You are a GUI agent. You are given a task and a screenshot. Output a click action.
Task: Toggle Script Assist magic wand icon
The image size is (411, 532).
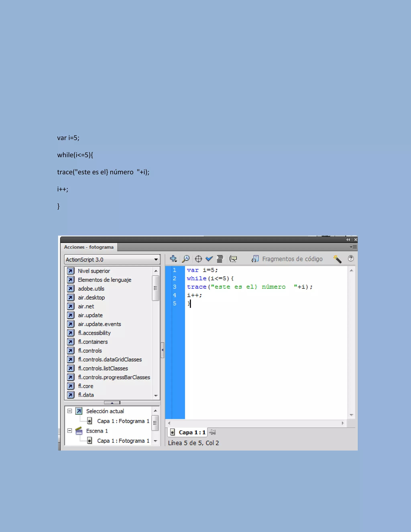pos(338,259)
